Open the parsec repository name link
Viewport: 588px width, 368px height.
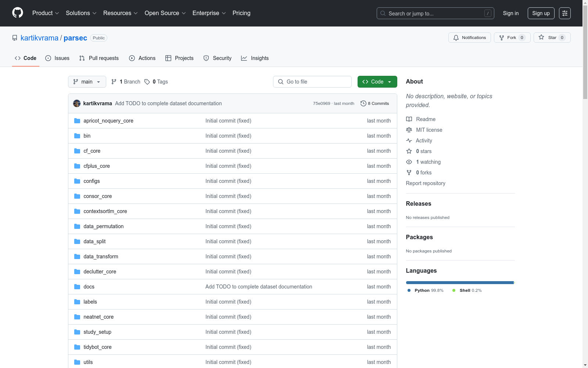(75, 38)
